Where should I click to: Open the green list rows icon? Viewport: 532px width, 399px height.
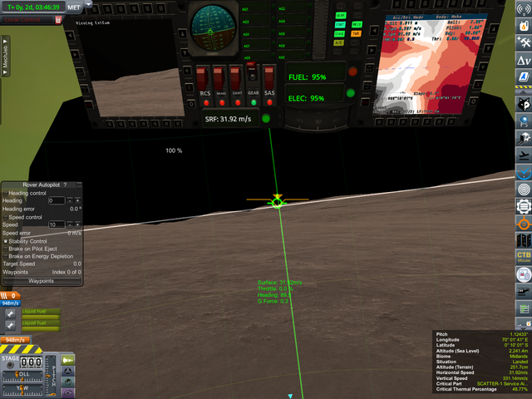pyautogui.click(x=523, y=308)
